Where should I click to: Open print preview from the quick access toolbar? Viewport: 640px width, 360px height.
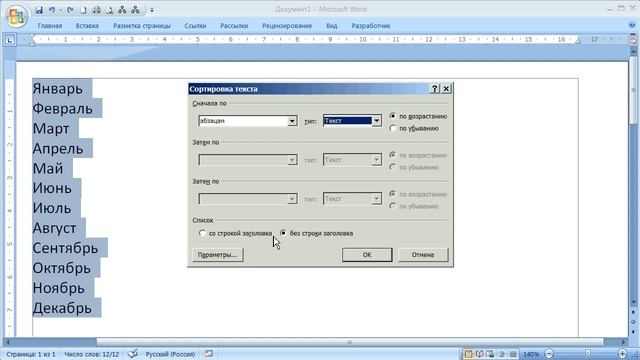(109, 10)
